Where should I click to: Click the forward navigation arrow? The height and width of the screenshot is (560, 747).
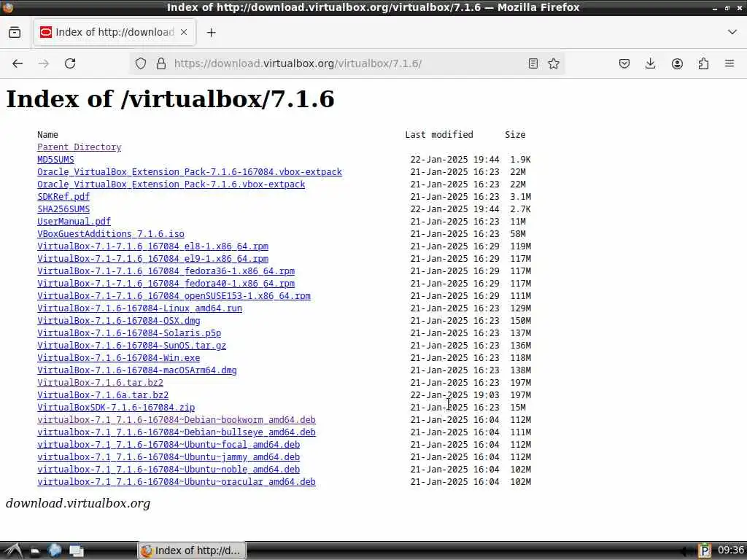pyautogui.click(x=44, y=63)
